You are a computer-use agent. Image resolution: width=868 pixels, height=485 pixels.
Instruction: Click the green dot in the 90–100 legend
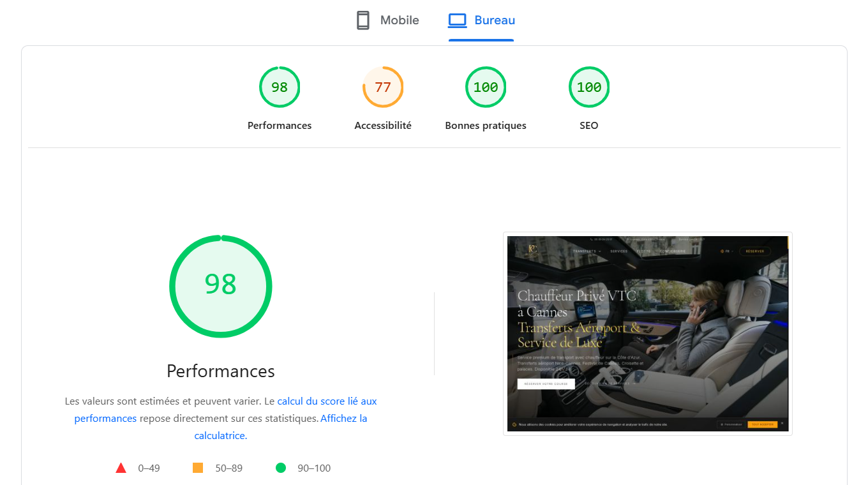tap(281, 468)
